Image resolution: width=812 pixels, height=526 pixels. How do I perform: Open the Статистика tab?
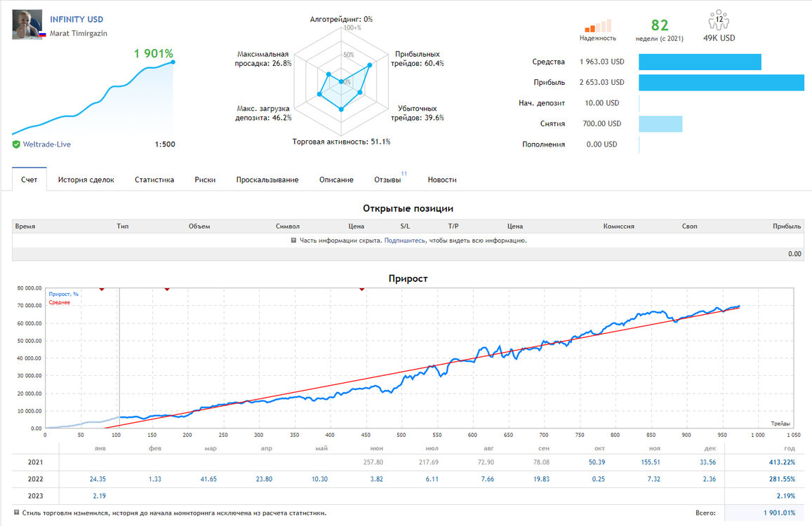point(154,180)
